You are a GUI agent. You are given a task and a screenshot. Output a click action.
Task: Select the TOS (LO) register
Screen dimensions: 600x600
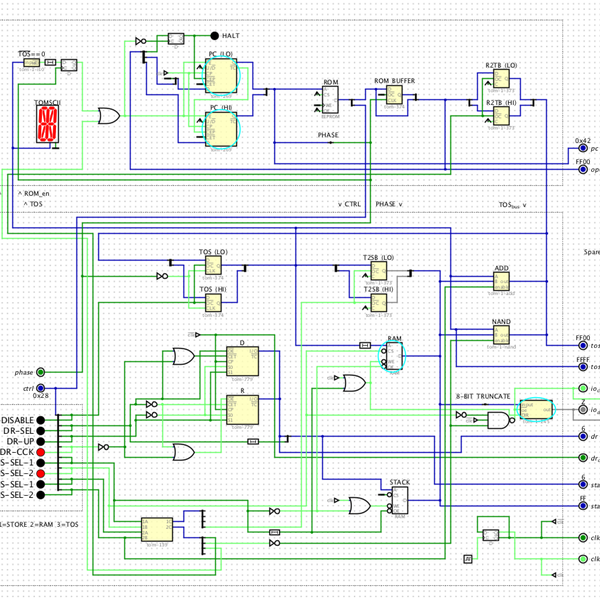213,266
